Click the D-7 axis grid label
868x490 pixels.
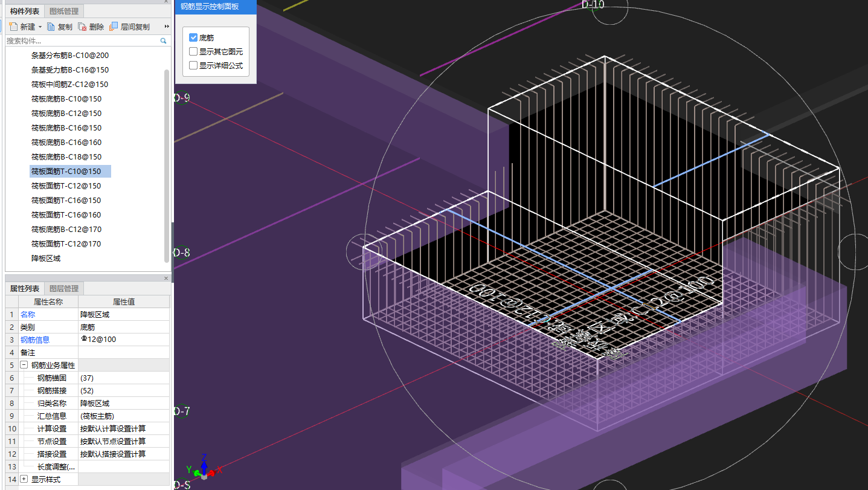182,411
